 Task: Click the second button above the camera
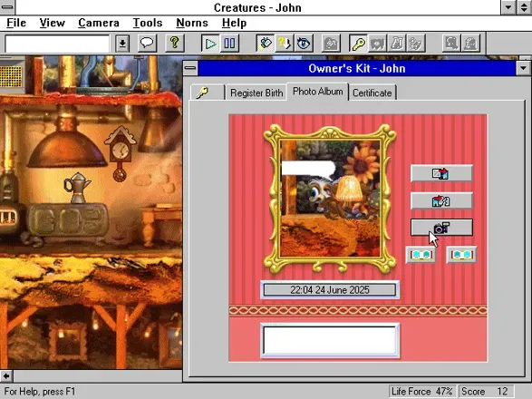click(441, 200)
